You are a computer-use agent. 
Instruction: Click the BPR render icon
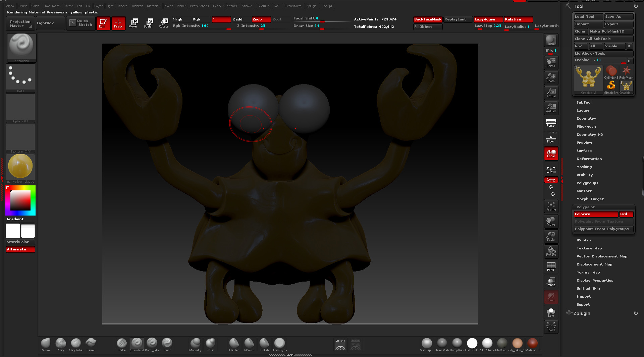551,41
